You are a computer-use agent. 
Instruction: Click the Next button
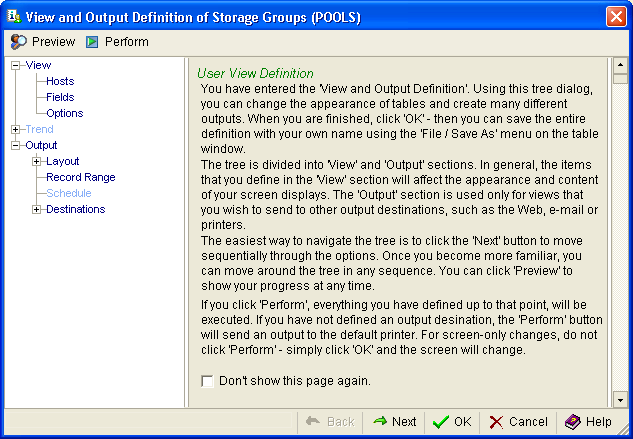pos(394,422)
